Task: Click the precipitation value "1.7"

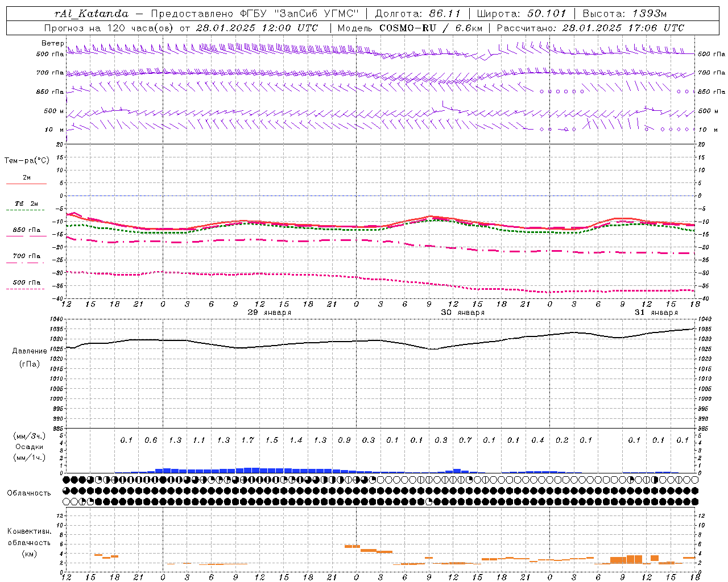Action: pyautogui.click(x=247, y=440)
